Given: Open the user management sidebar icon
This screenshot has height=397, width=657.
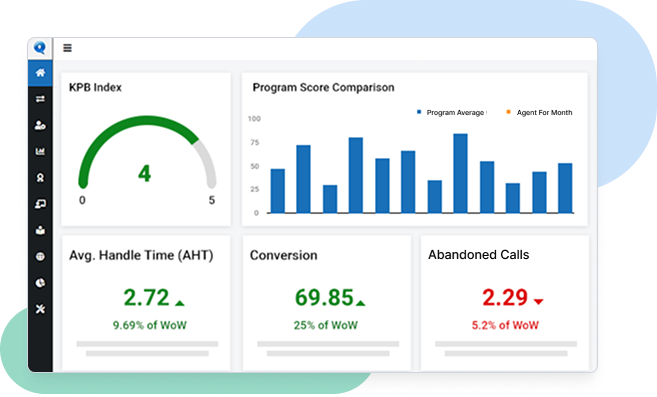Looking at the screenshot, I should [x=40, y=125].
